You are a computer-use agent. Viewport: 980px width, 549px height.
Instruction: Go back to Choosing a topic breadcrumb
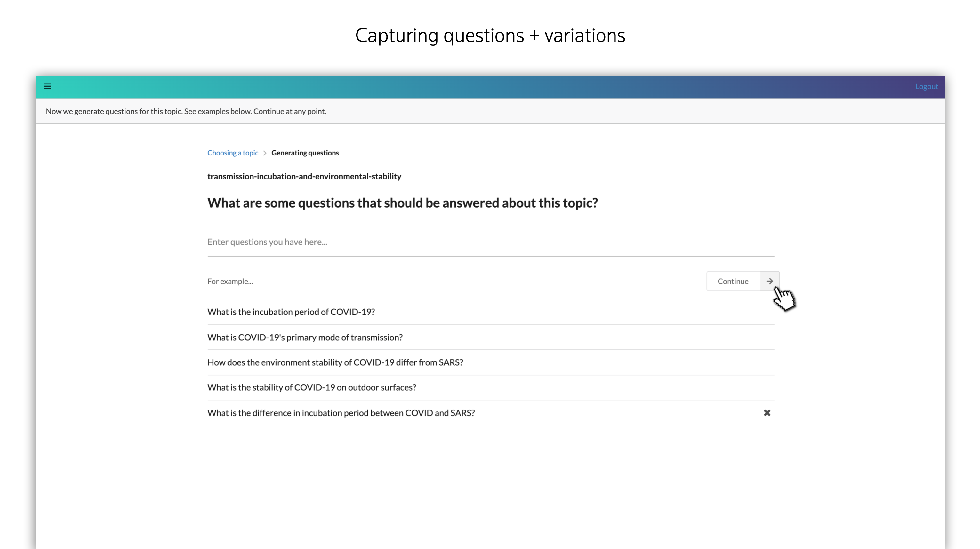coord(232,153)
